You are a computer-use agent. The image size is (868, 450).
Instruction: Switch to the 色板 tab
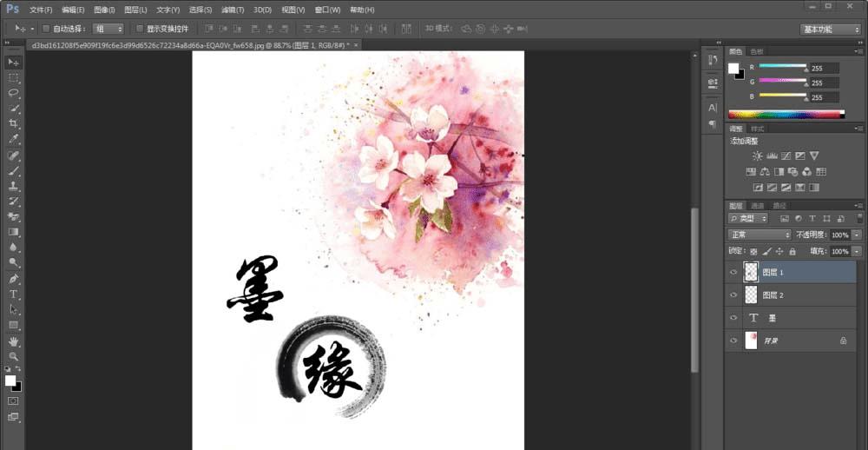pos(756,51)
